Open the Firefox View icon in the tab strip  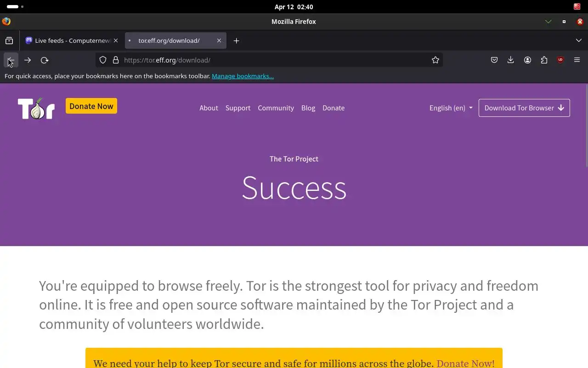tap(9, 40)
